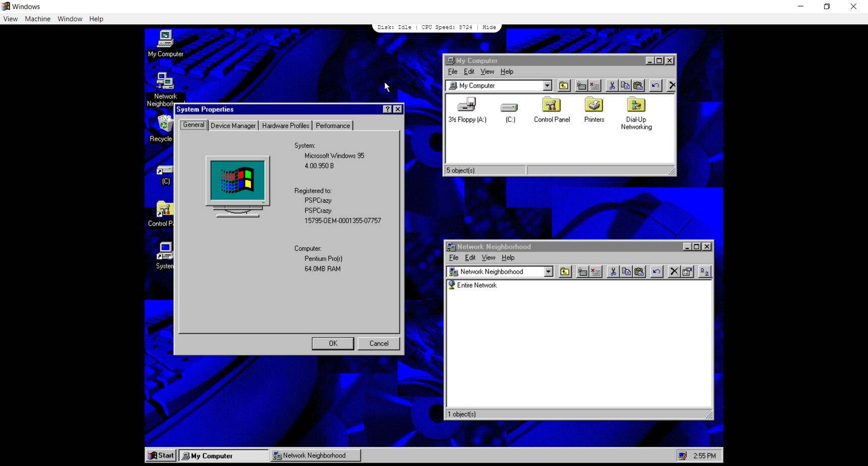
Task: Select the Printers folder icon
Action: click(x=594, y=110)
